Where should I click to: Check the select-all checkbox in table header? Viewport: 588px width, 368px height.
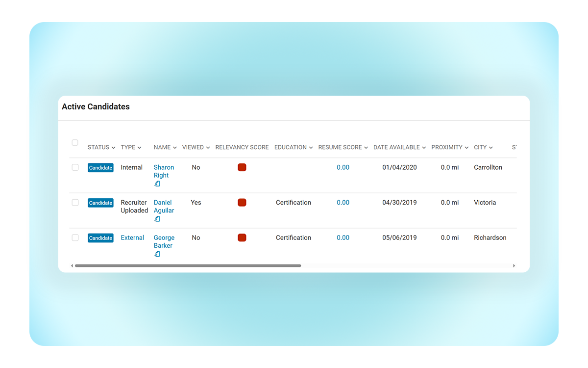point(75,143)
